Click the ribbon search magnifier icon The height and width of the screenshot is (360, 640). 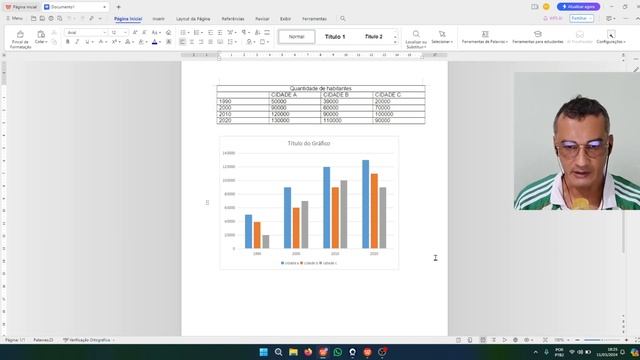point(343,19)
